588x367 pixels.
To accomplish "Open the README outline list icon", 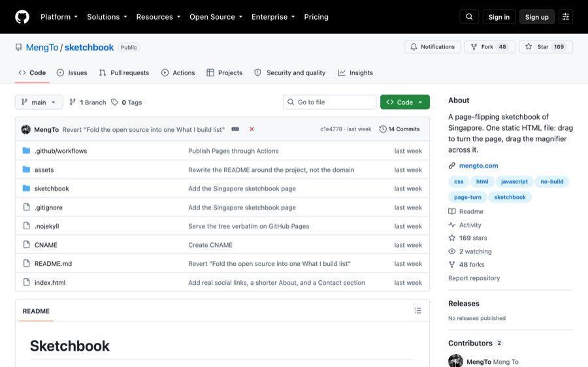I will [417, 311].
